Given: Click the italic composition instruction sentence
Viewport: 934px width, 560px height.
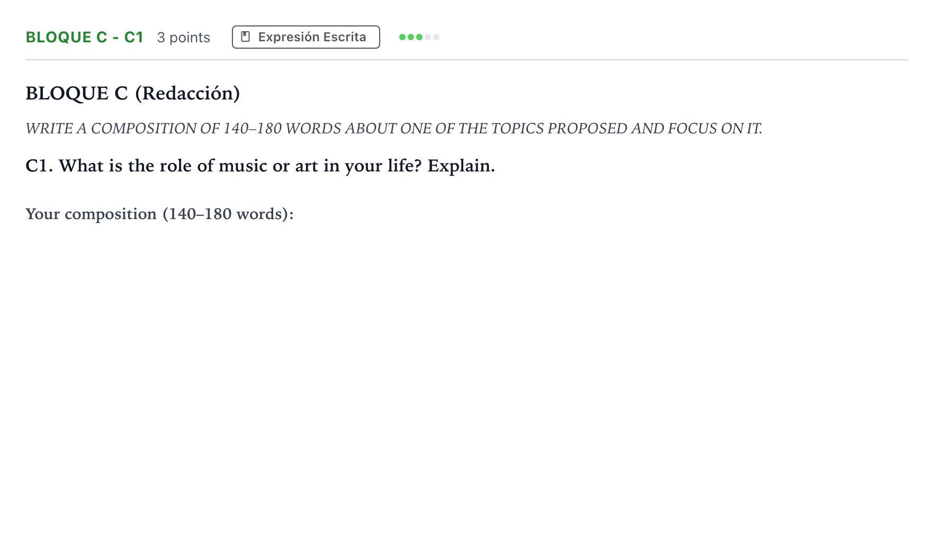Looking at the screenshot, I should point(394,128).
